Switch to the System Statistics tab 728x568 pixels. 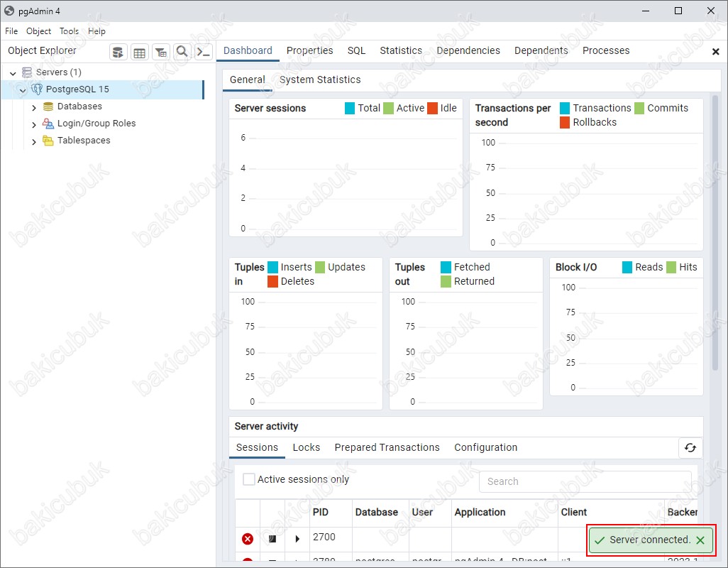tap(320, 80)
